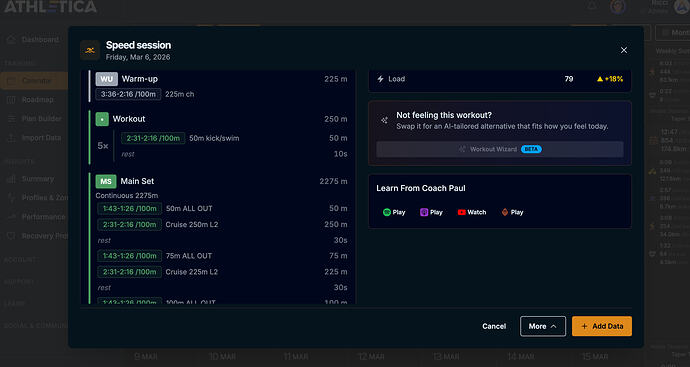Viewport: 690px width, 367px height.
Task: Click the Continuous 2275m text
Action: (x=127, y=195)
